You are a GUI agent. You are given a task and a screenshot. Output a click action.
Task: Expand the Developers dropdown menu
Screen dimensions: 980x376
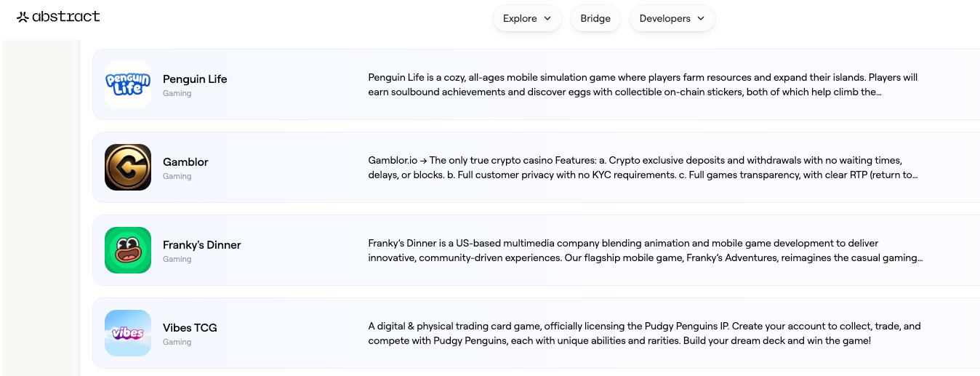[x=672, y=19]
